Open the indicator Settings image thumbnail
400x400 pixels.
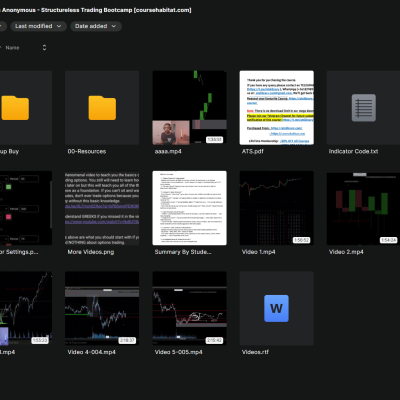pos(26,208)
